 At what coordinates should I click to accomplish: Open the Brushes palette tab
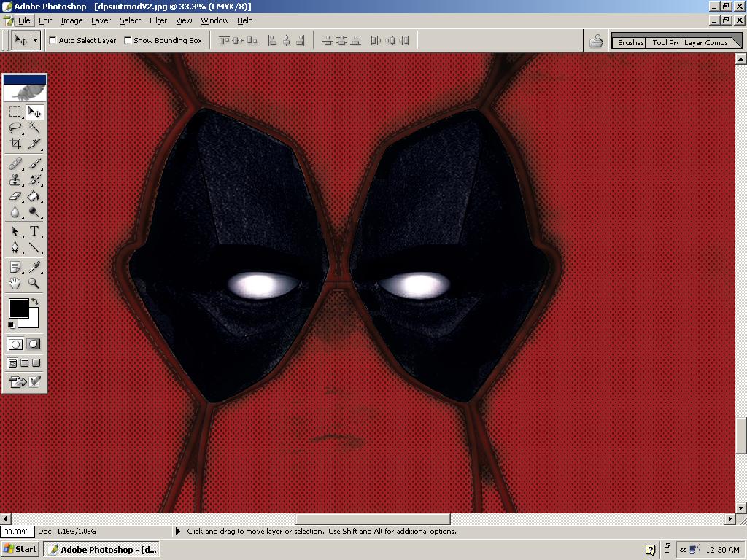(630, 42)
